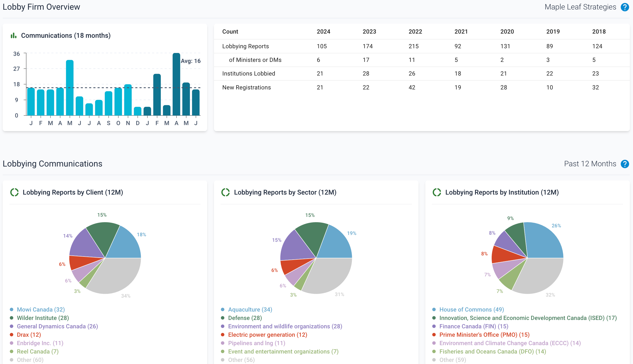Select Environment and wildlife organizations (28)
The width and height of the screenshot is (633, 364).
[285, 326]
